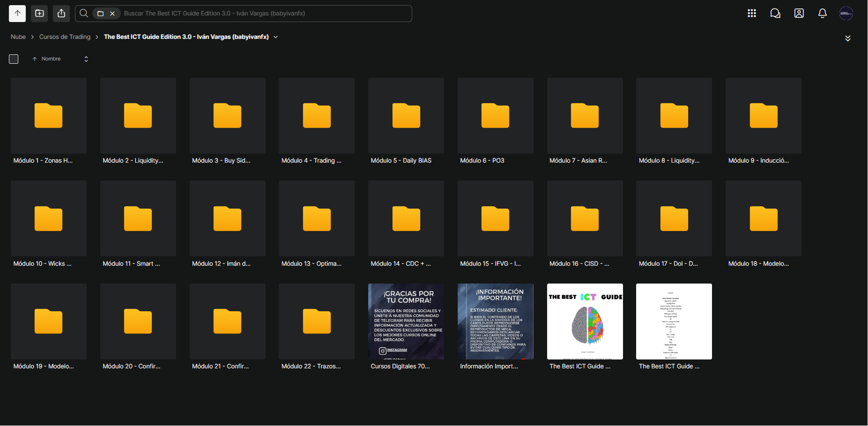Screen dimensions: 868x426
Task: Open dropdown next to The Best ICT Guide breadcrumb
Action: click(x=275, y=37)
